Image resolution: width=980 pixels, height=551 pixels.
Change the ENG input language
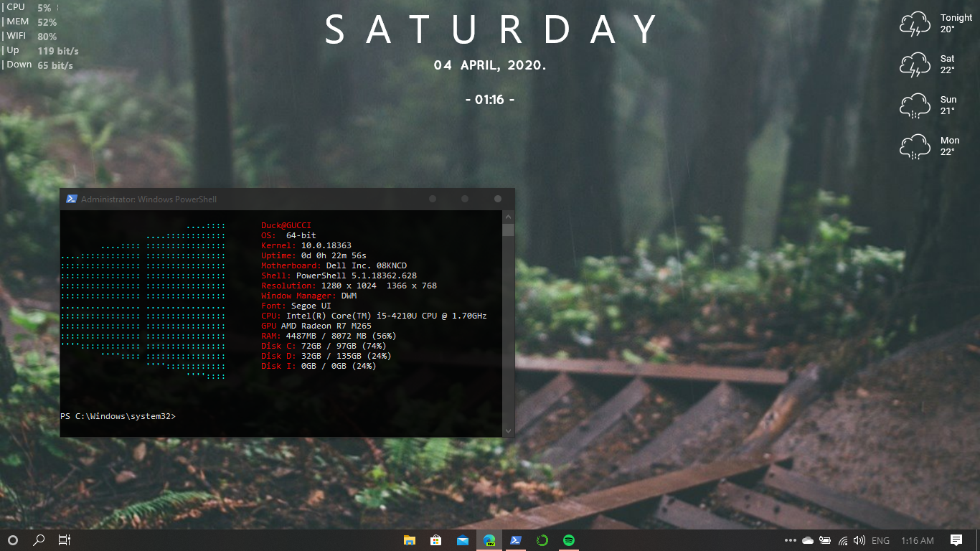tap(880, 540)
